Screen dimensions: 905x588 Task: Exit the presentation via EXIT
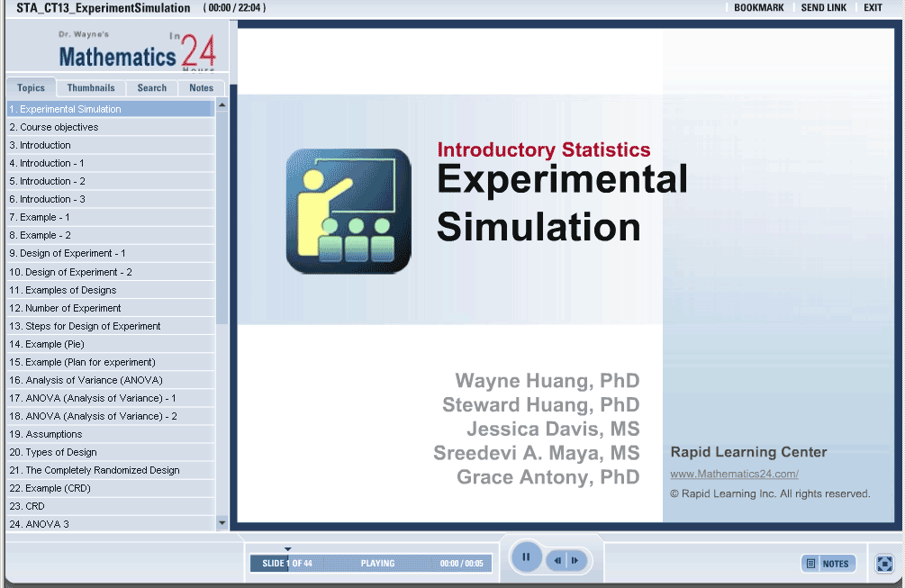coord(873,8)
